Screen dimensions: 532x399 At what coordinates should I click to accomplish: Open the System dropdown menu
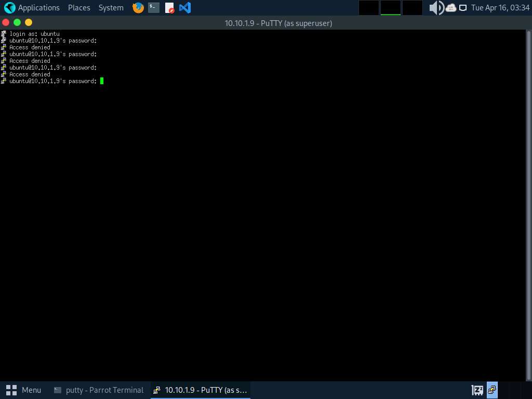[x=111, y=7]
